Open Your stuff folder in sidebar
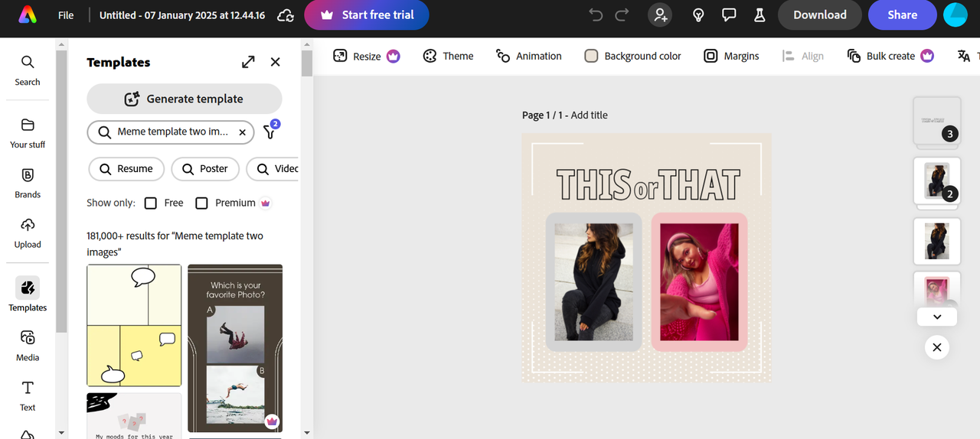The height and width of the screenshot is (439, 980). click(28, 132)
